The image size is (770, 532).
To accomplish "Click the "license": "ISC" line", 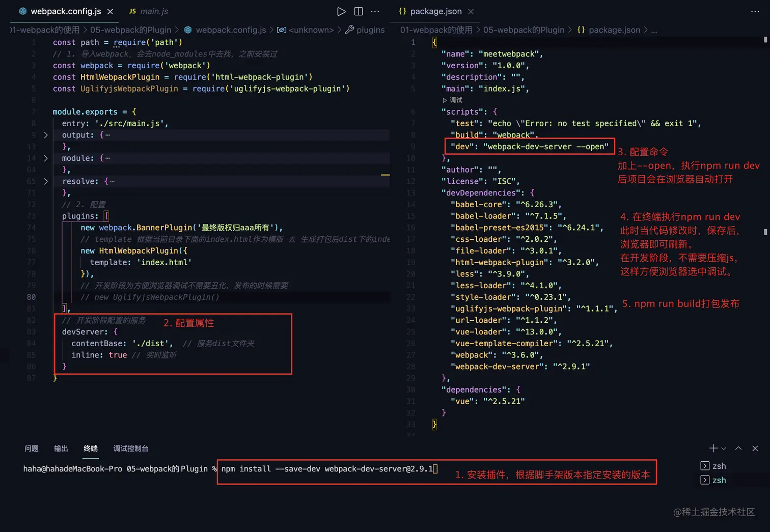I will [480, 181].
